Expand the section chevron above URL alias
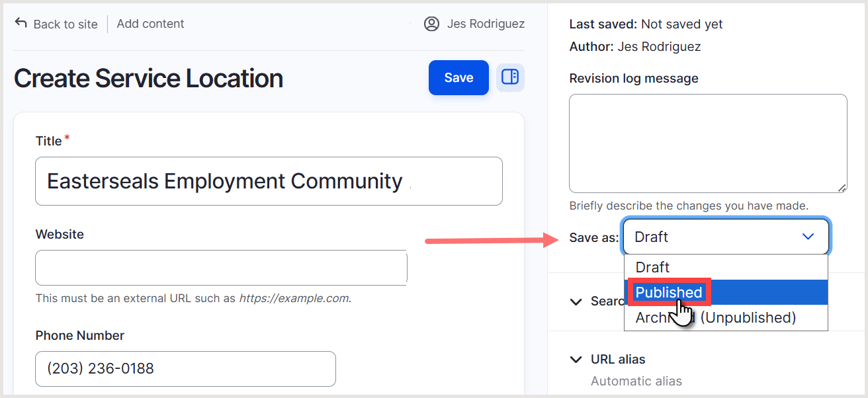Viewport: 868px width, 398px height. [576, 301]
